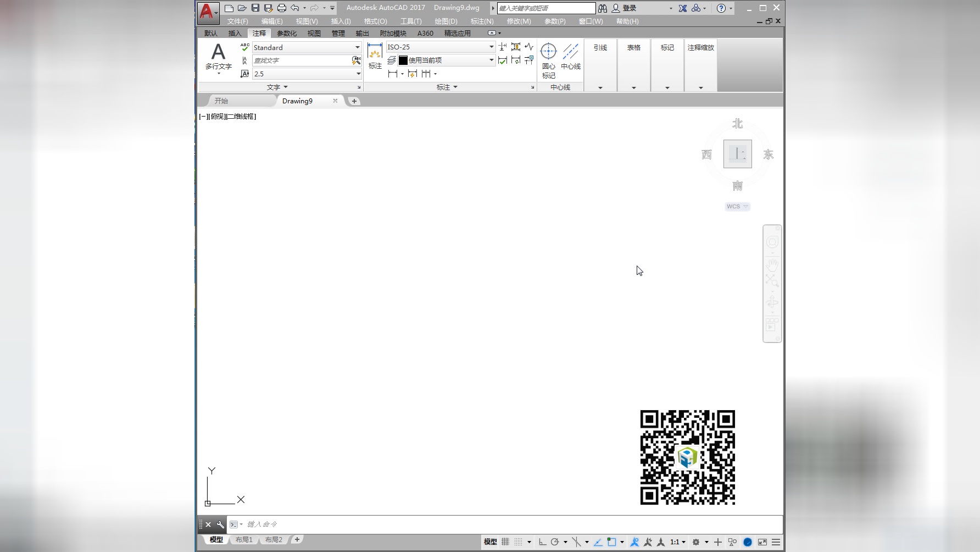Toggle isometric drafting in status bar
This screenshot has width=980, height=552.
tap(576, 542)
